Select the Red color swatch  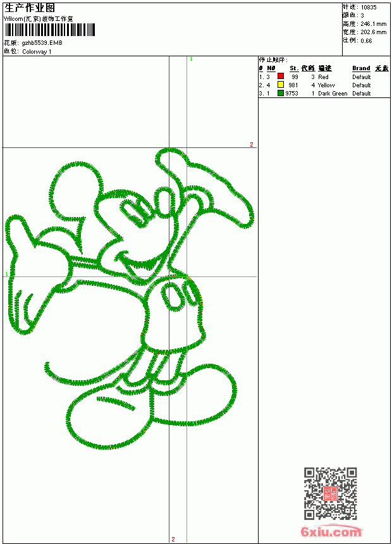[x=281, y=77]
